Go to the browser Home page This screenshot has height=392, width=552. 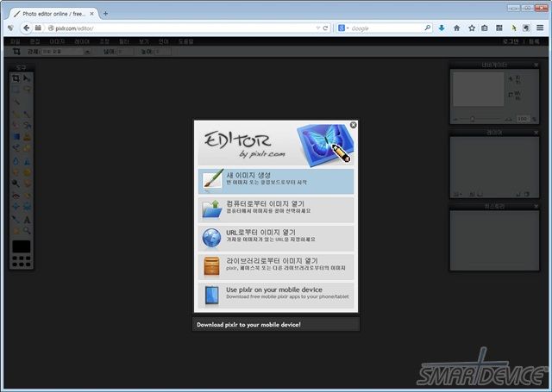coord(456,28)
